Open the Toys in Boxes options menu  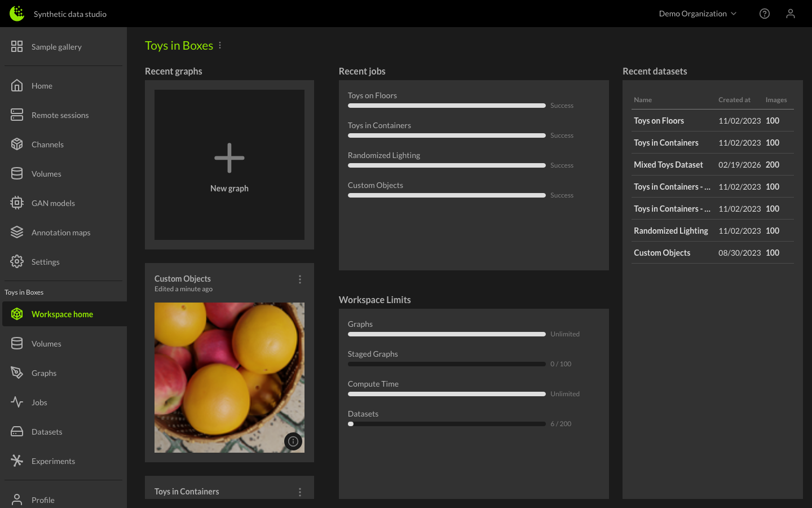(220, 46)
